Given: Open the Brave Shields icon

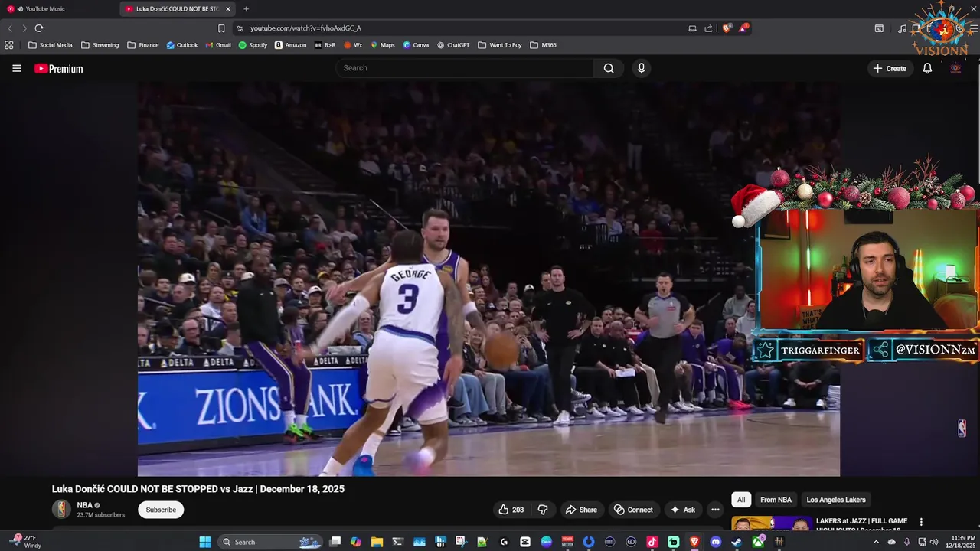Looking at the screenshot, I should tap(727, 28).
